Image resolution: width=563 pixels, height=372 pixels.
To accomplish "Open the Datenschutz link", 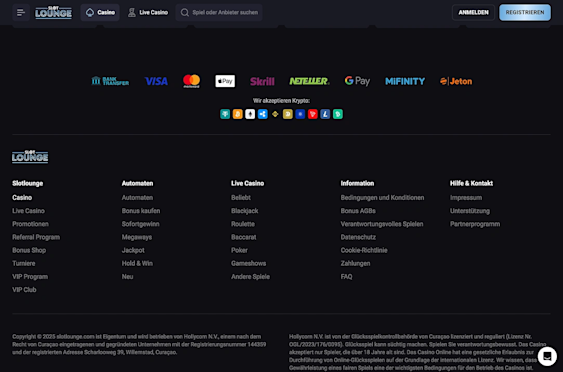I will pos(358,237).
